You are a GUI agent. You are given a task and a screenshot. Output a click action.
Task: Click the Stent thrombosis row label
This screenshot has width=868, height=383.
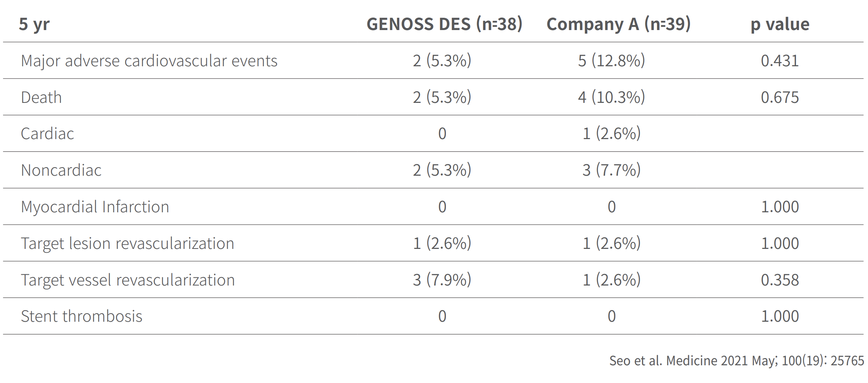click(x=82, y=316)
